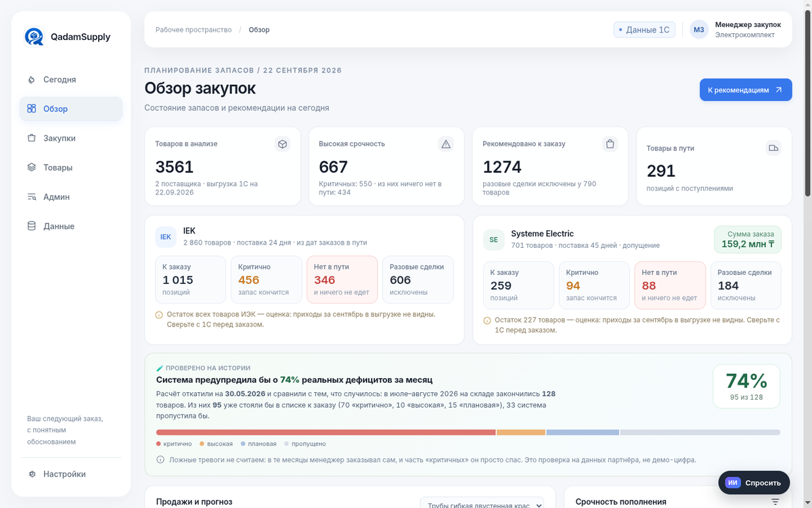Open the Товары в анализе 3561 card
This screenshot has width=812, height=508.
(223, 166)
